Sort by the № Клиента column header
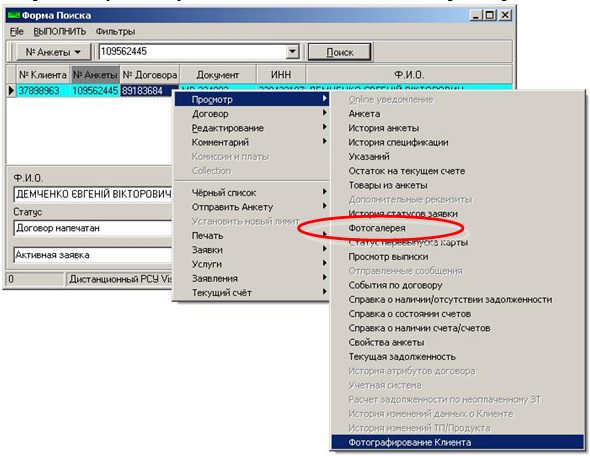The width and height of the screenshot is (590, 456). click(43, 75)
